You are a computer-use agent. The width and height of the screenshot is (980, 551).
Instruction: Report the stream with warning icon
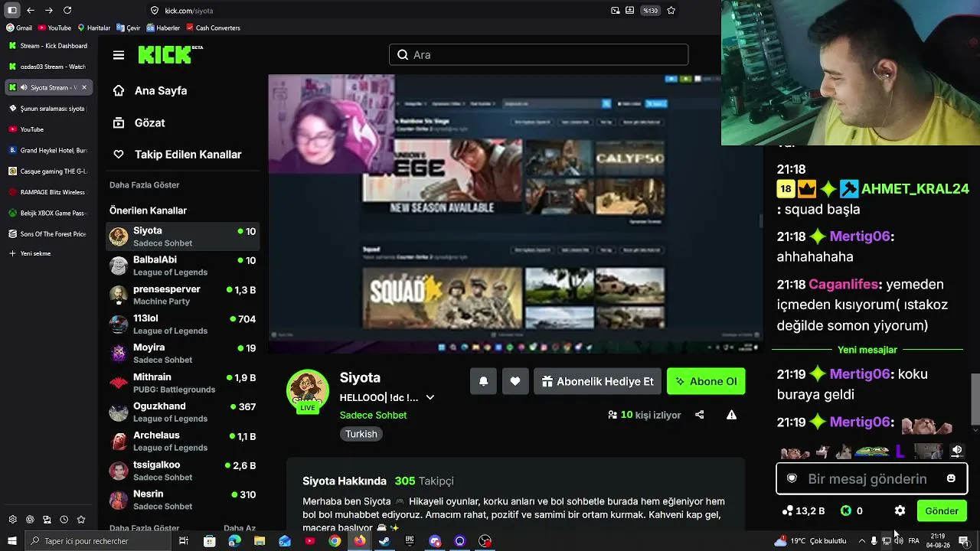click(731, 415)
